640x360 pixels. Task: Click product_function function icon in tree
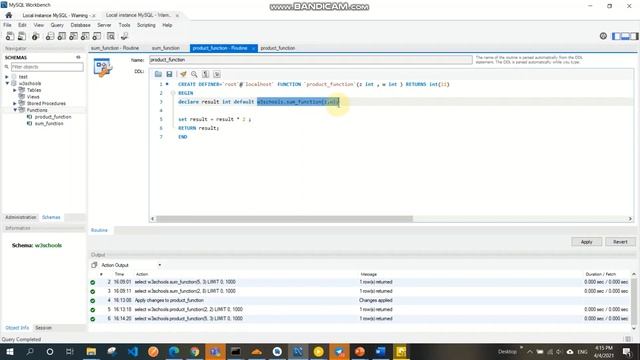pos(29,117)
